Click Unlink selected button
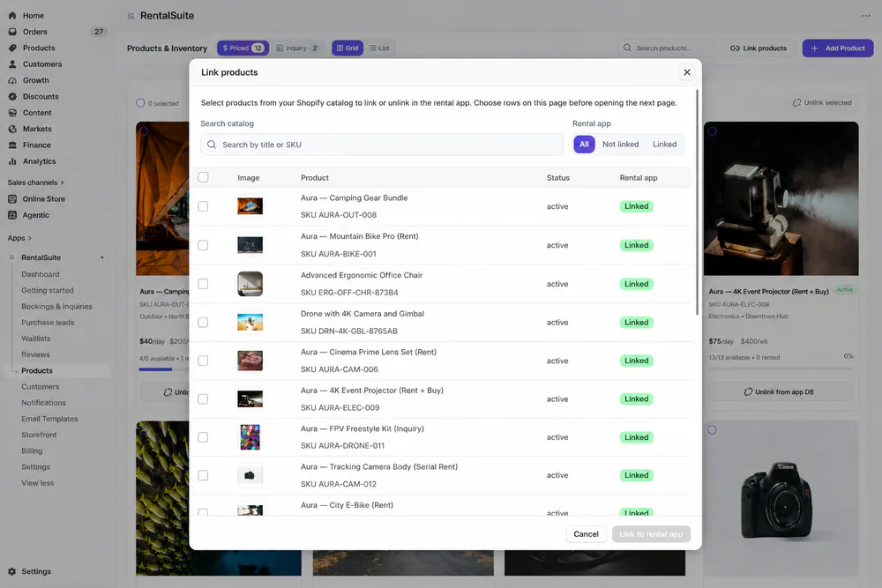 (x=821, y=103)
